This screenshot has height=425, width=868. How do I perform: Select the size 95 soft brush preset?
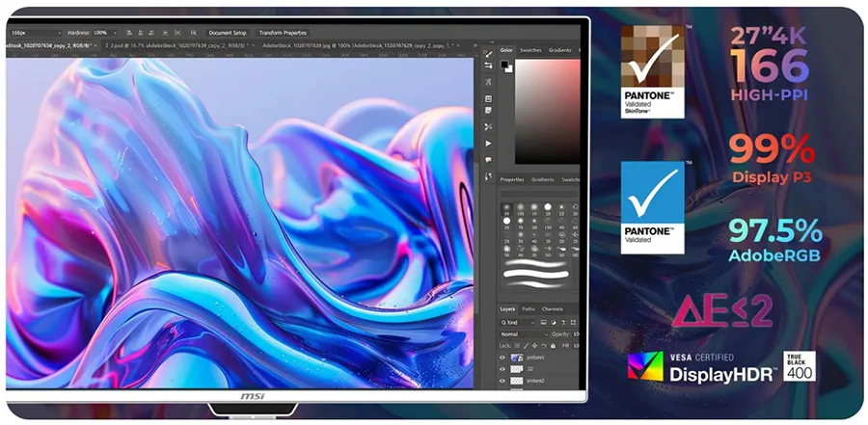(506, 208)
